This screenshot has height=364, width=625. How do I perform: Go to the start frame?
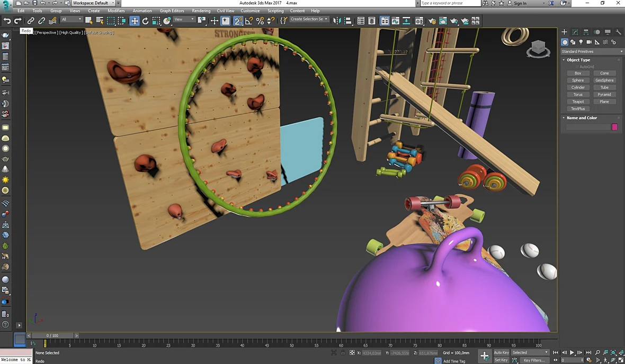[556, 352]
